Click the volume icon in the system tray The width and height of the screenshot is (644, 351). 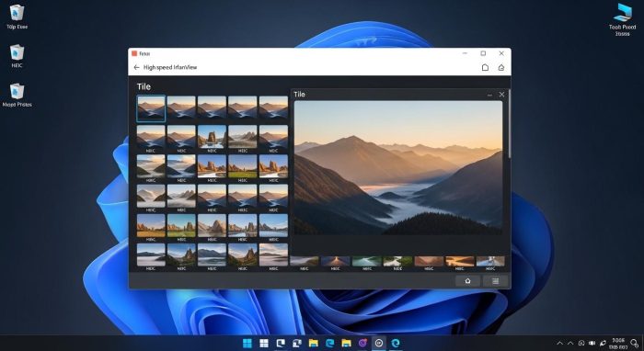592,343
